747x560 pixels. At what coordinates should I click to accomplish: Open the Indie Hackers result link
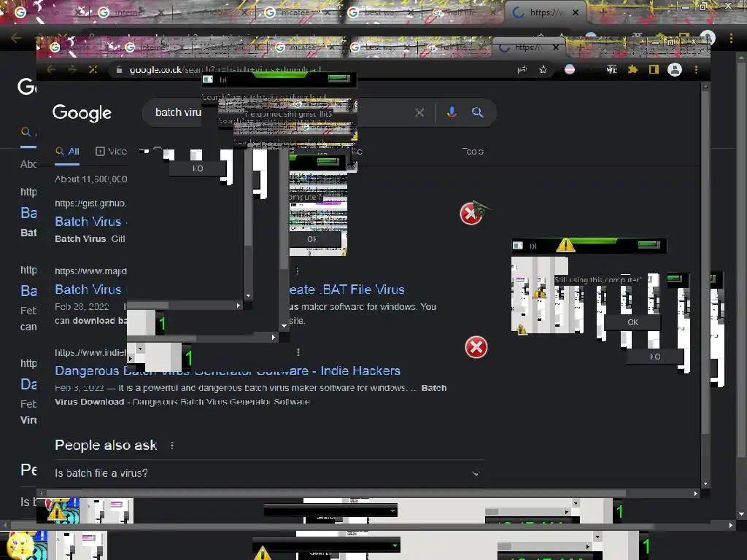(228, 371)
